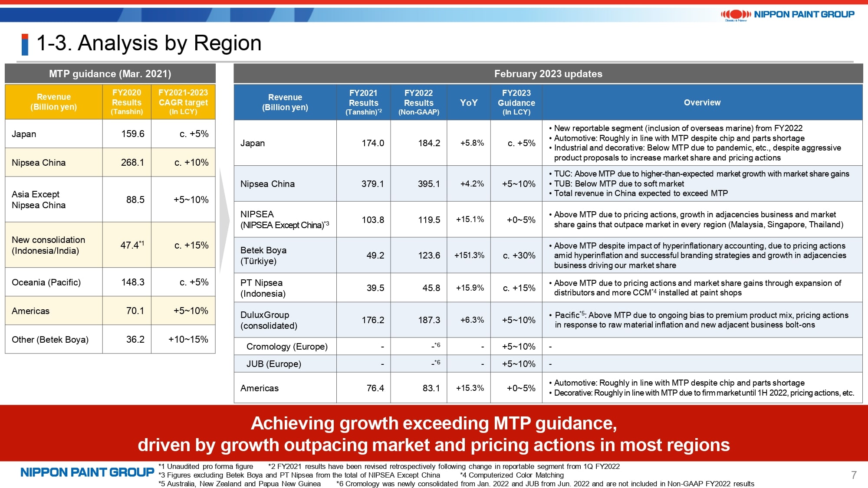
Task: Select 'Other (Betek Boya)' row label
Action: [50, 340]
